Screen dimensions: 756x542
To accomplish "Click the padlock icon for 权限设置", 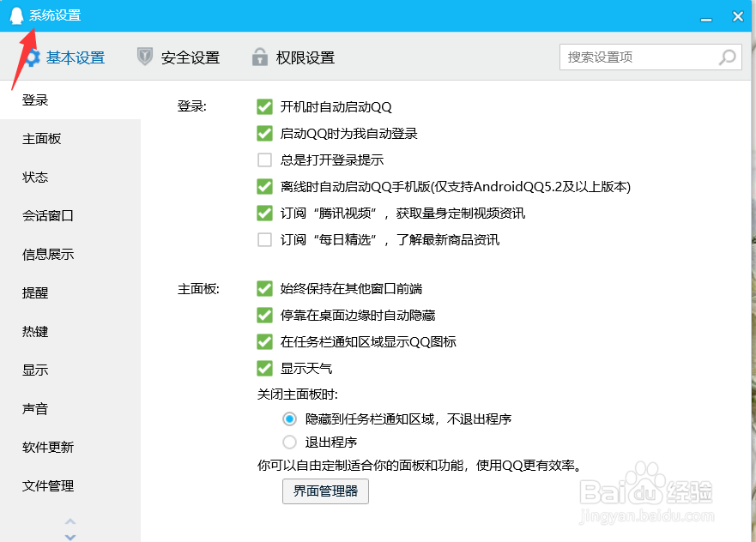I will coord(260,57).
